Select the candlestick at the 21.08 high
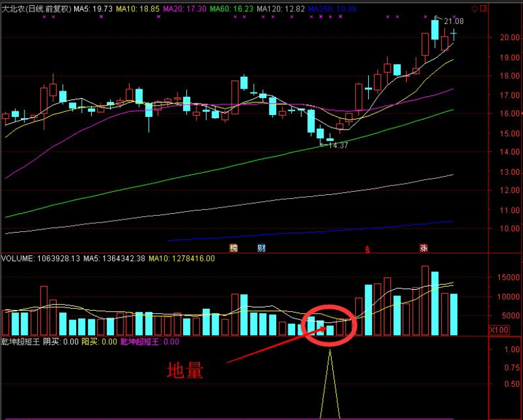523x420 pixels. pos(435,31)
